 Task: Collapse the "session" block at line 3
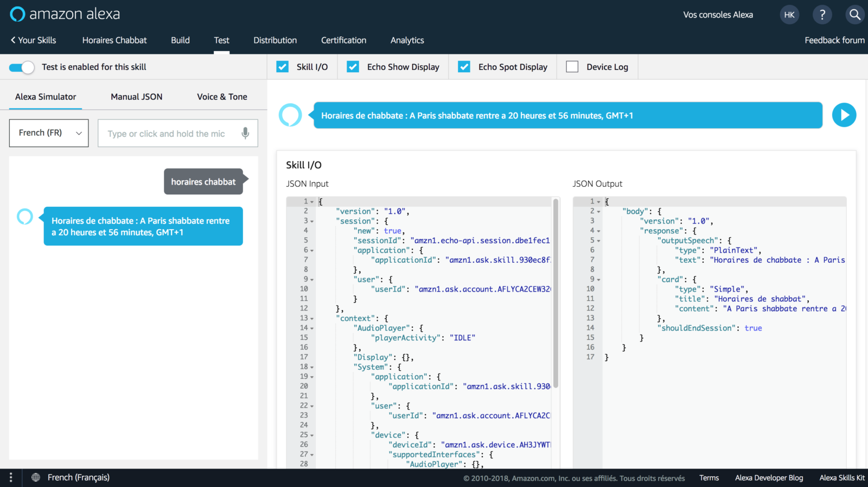pyautogui.click(x=312, y=222)
